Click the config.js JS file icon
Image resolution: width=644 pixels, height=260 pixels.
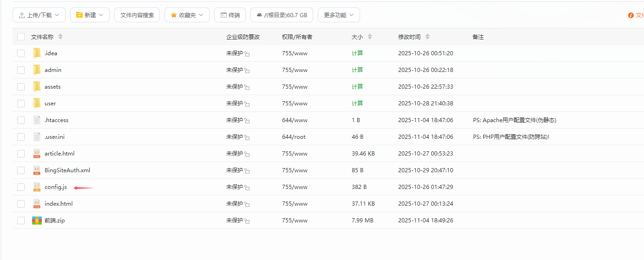click(x=37, y=187)
